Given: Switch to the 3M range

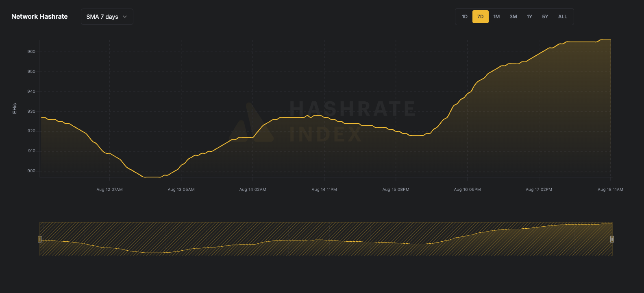Looking at the screenshot, I should point(513,17).
